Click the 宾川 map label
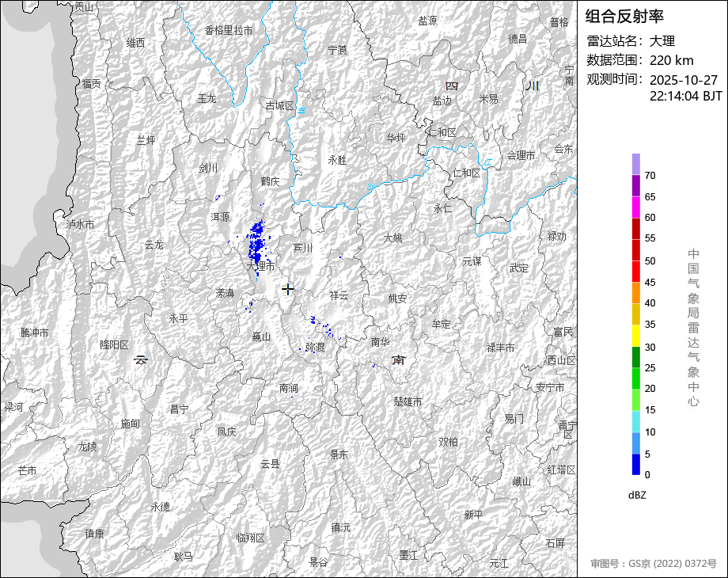This screenshot has height=578, width=728. (303, 248)
